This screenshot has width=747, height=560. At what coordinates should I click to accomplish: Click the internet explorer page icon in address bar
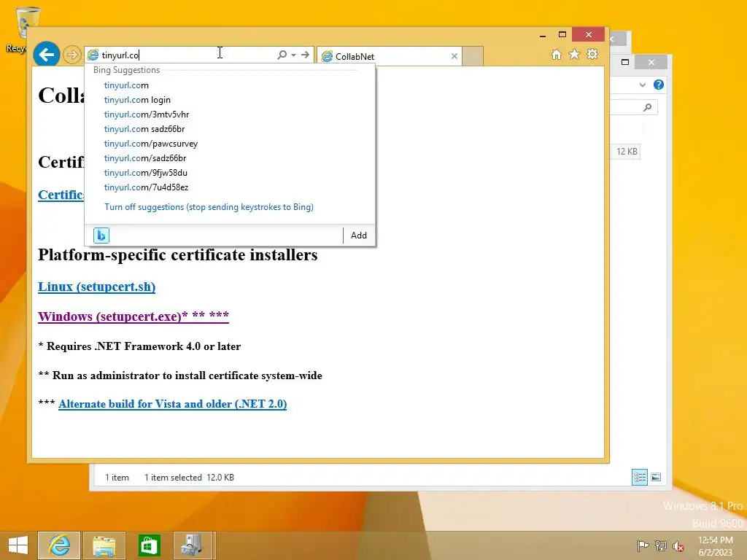coord(93,55)
